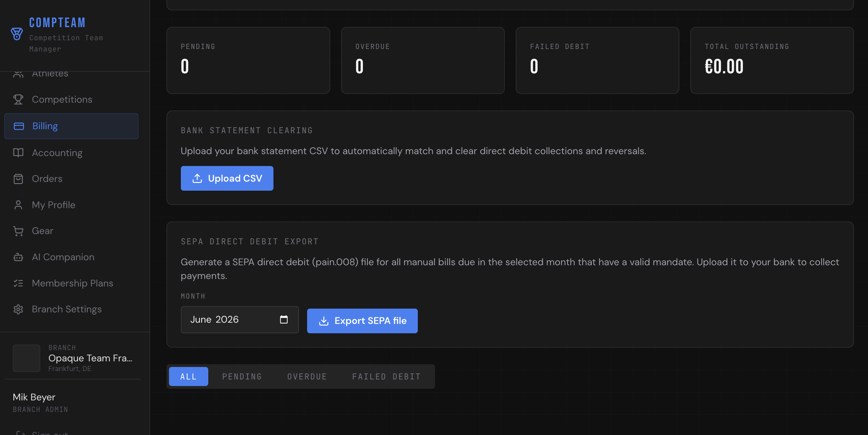Click the Pending stat card

(248, 60)
